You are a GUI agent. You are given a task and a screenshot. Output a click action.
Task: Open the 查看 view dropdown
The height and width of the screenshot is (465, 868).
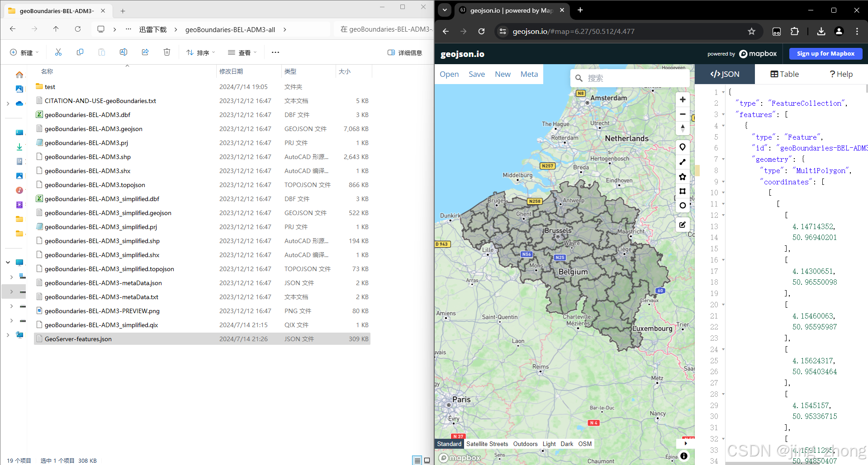point(242,52)
